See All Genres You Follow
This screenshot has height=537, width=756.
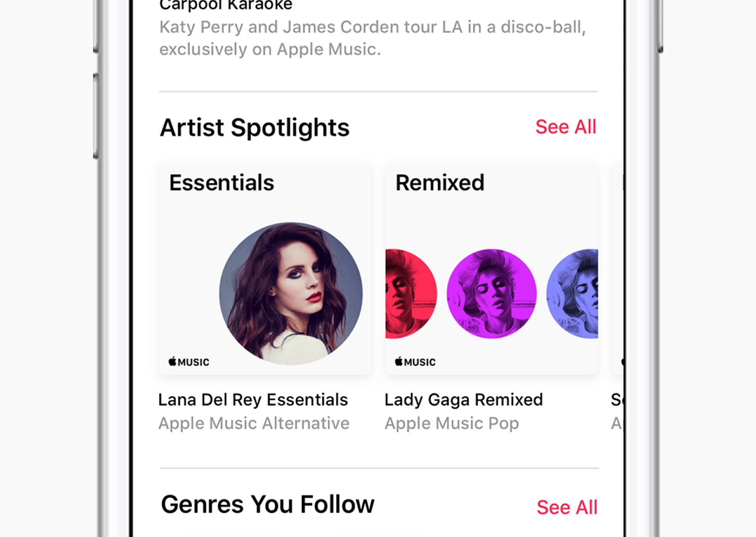coord(567,507)
